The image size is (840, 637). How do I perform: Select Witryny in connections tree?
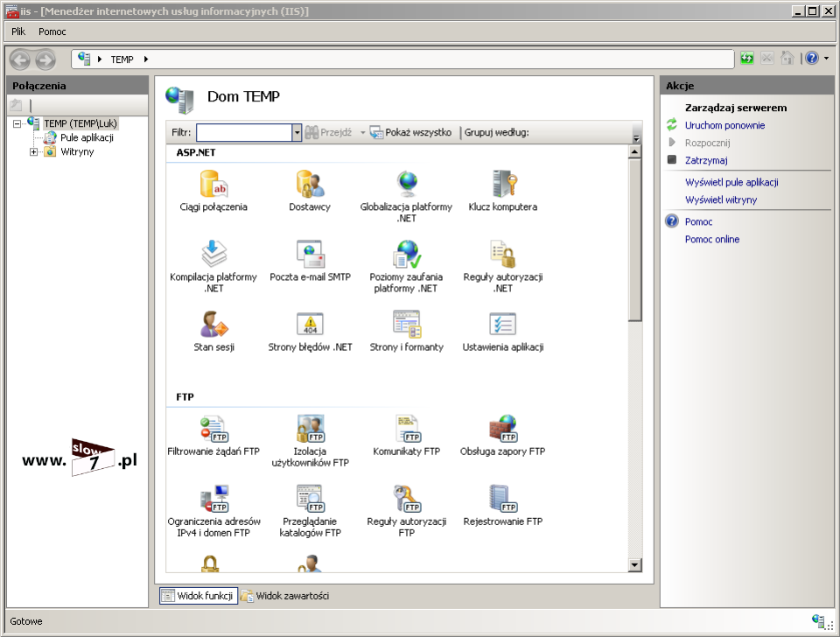coord(77,151)
